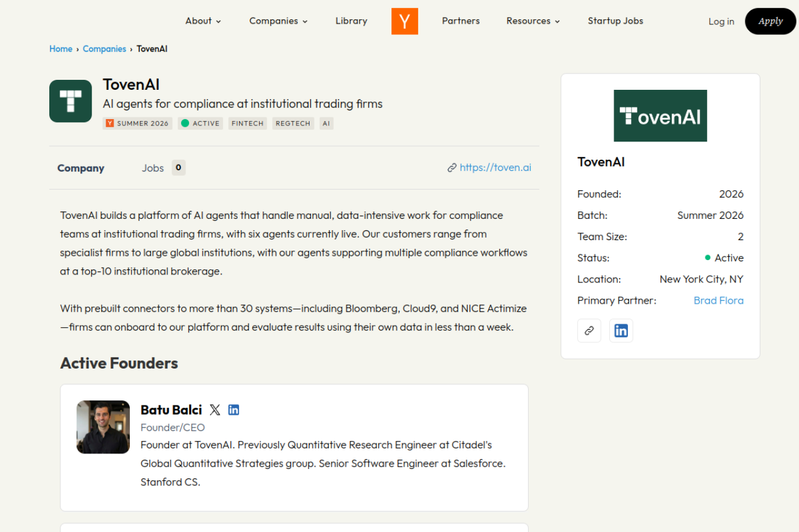Click the green TovenAI square logo

click(x=71, y=101)
